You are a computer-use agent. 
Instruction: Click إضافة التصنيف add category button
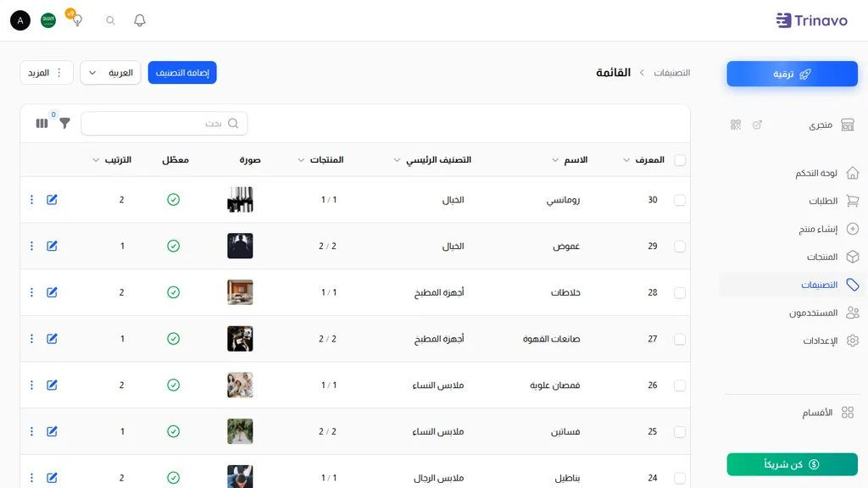tap(182, 73)
